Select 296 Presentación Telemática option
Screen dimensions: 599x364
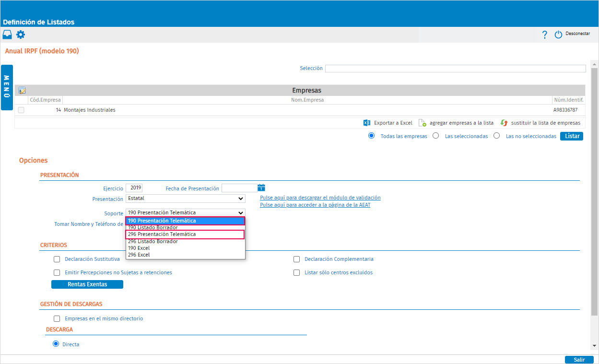point(186,234)
